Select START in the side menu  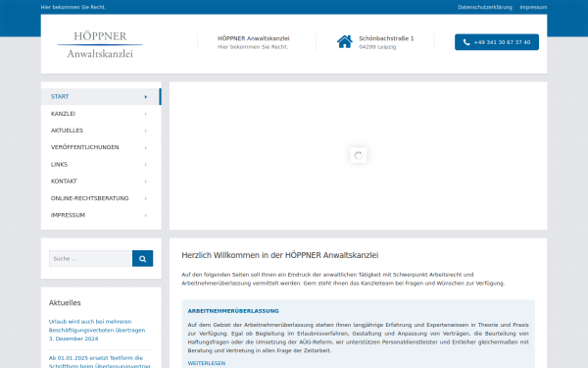point(101,96)
